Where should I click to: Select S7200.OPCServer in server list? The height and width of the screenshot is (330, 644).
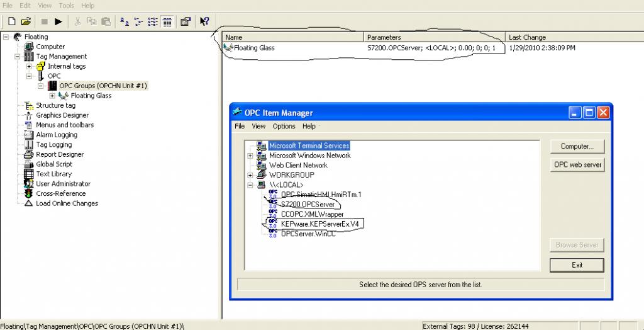308,205
